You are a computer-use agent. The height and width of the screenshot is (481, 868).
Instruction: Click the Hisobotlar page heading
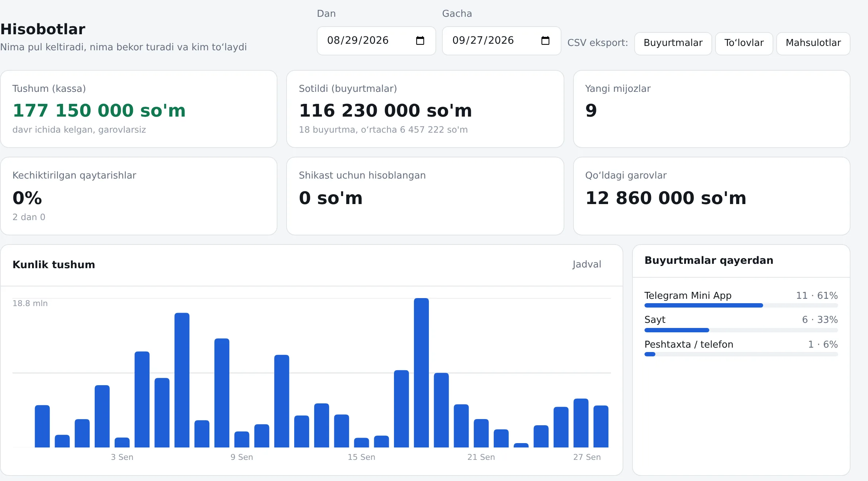click(x=43, y=29)
